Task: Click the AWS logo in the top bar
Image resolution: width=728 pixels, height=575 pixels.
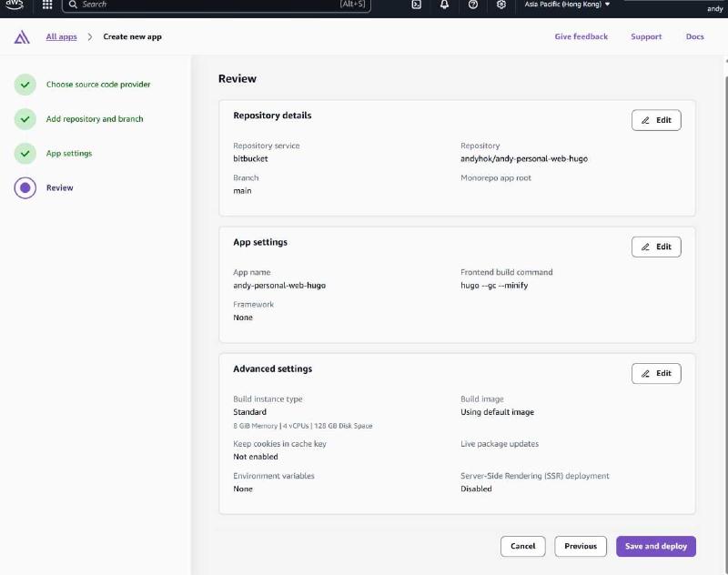Action: 15,5
